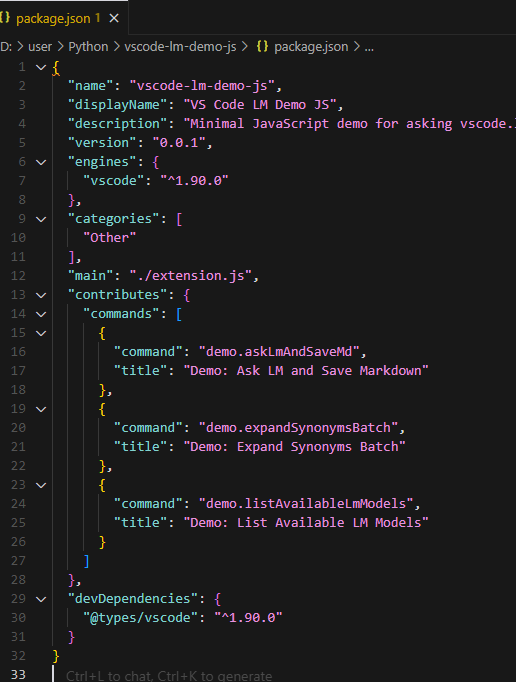Click the "@types/vscode" dependency key

coord(141,618)
